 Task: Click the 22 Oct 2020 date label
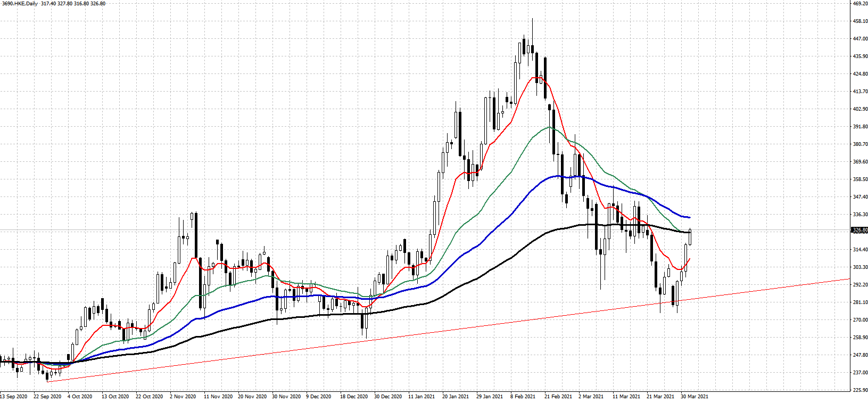click(x=149, y=397)
